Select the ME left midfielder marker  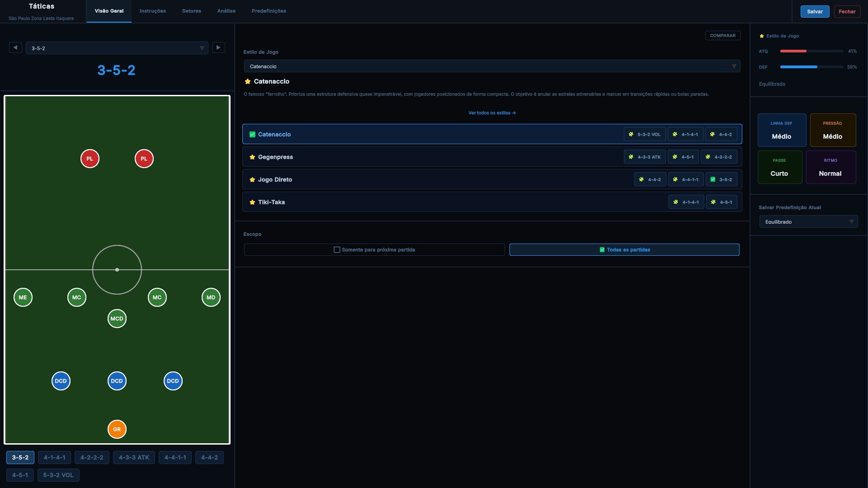click(x=23, y=297)
